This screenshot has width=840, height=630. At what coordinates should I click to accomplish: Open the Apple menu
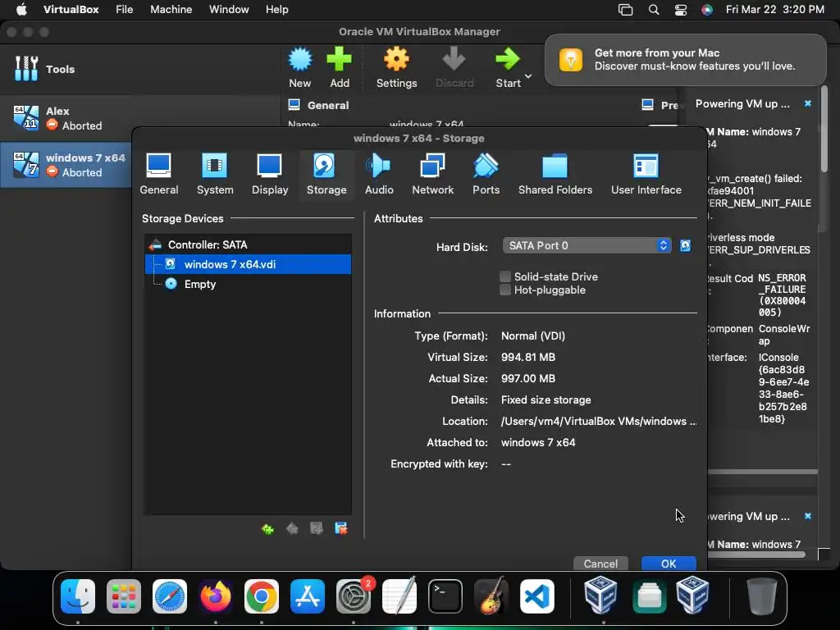(21, 10)
